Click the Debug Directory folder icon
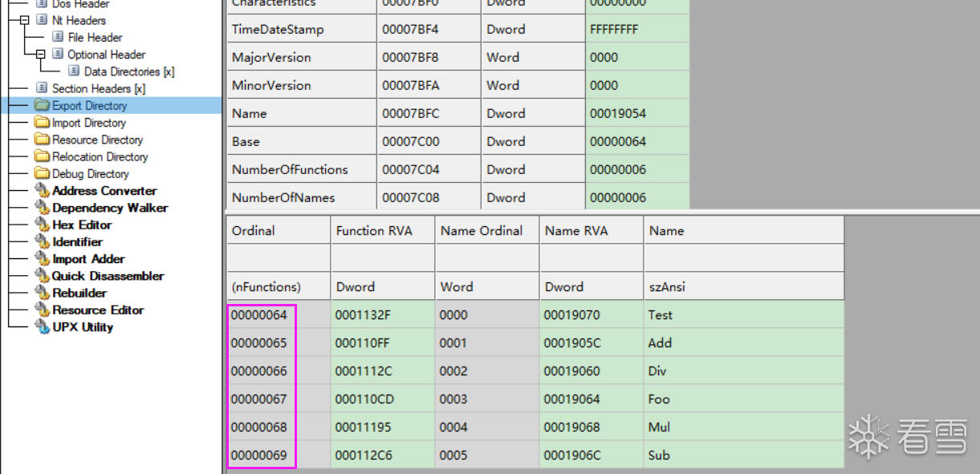980x474 pixels. [x=42, y=173]
